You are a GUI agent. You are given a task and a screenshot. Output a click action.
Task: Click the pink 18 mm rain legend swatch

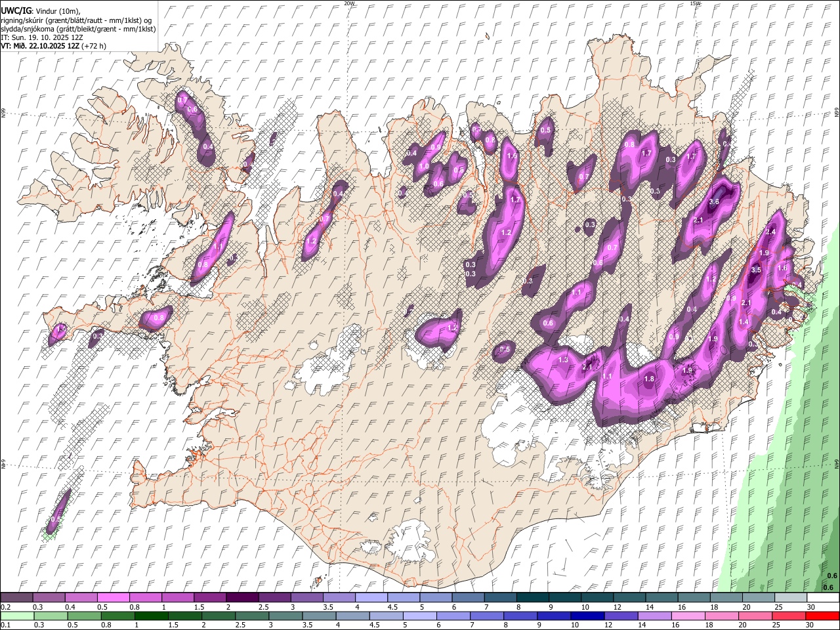click(x=721, y=616)
